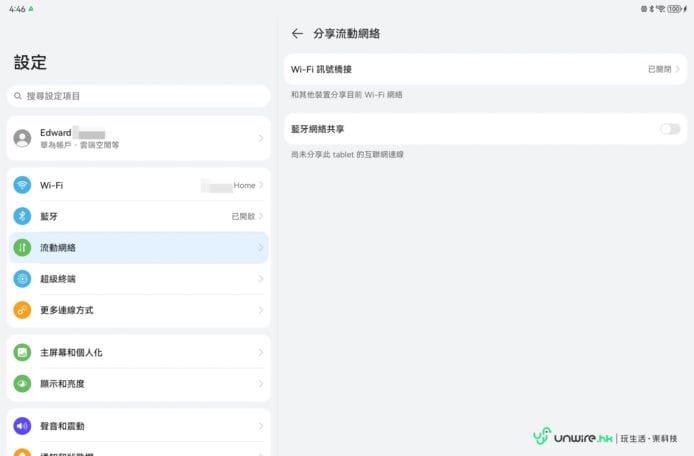Tap the Edward profile avatar

22,138
